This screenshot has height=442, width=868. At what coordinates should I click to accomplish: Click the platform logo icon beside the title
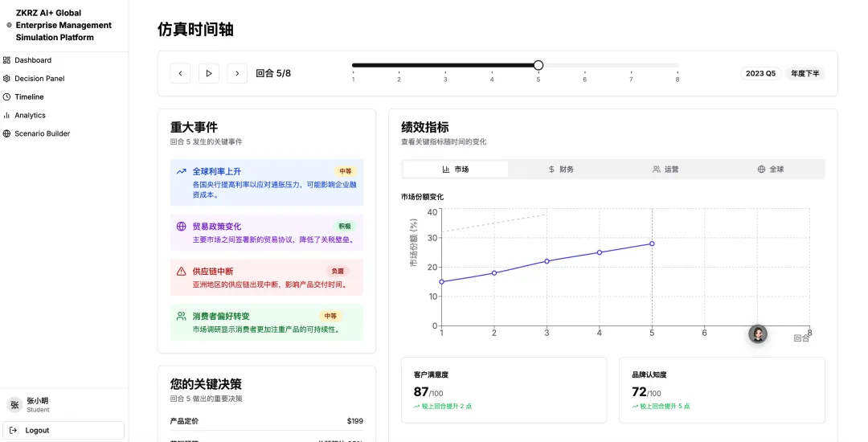(x=9, y=25)
